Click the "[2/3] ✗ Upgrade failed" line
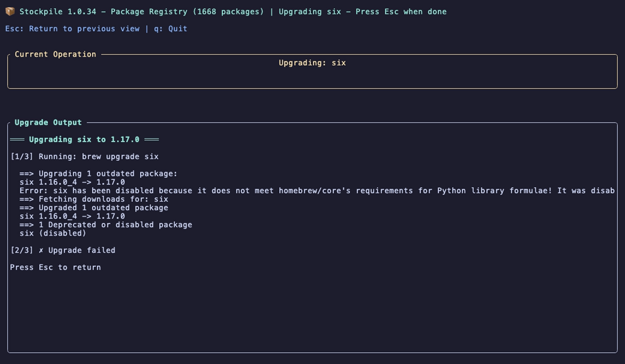Screen dimensions: 625x364 63,250
